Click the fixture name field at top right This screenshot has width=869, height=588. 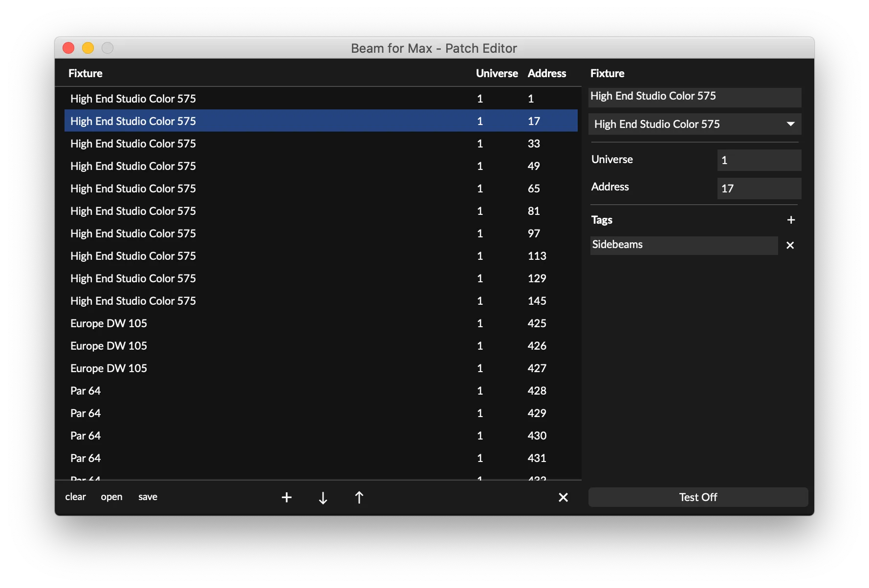coord(694,97)
